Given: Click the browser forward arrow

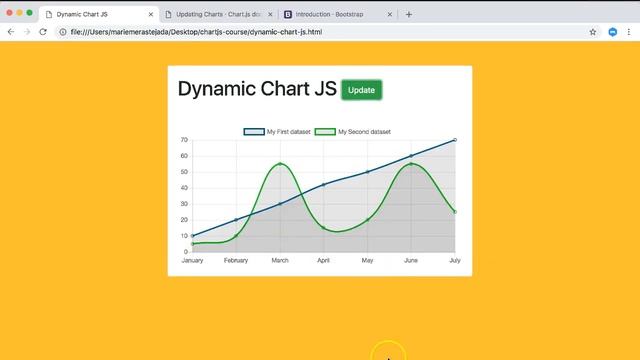Looking at the screenshot, I should tap(27, 32).
